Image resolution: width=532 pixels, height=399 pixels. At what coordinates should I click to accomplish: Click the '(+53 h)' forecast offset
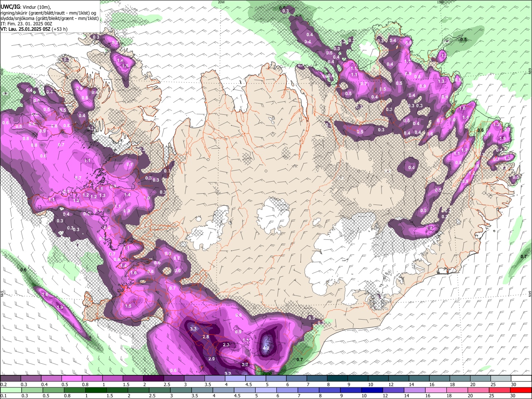coord(59,29)
